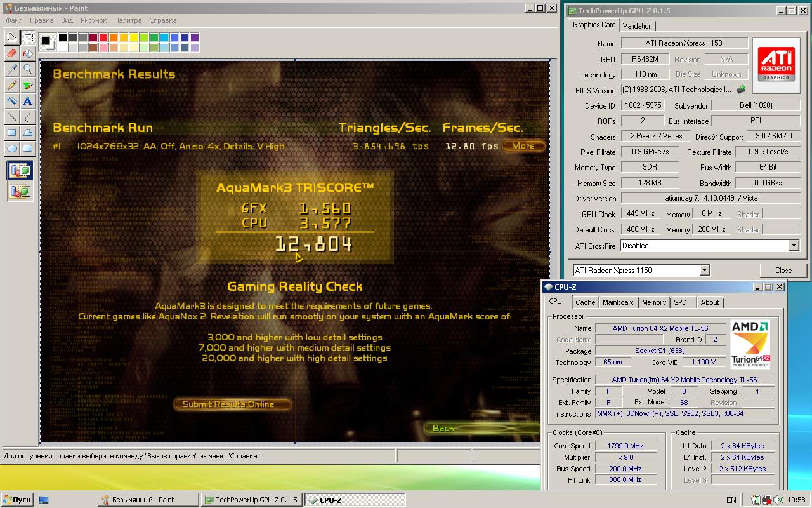Click the Driver Version field in GPU-Z
This screenshot has width=812, height=508.
pos(710,199)
